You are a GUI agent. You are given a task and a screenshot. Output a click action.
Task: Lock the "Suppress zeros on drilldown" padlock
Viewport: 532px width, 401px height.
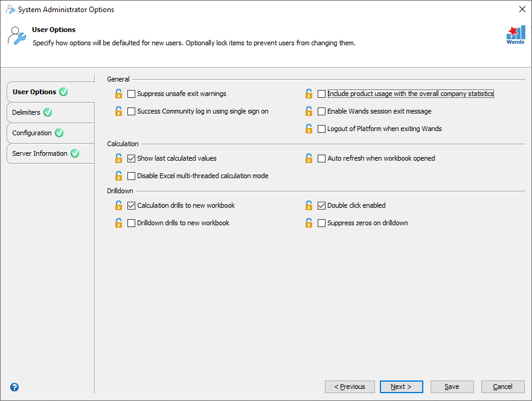pyautogui.click(x=309, y=223)
